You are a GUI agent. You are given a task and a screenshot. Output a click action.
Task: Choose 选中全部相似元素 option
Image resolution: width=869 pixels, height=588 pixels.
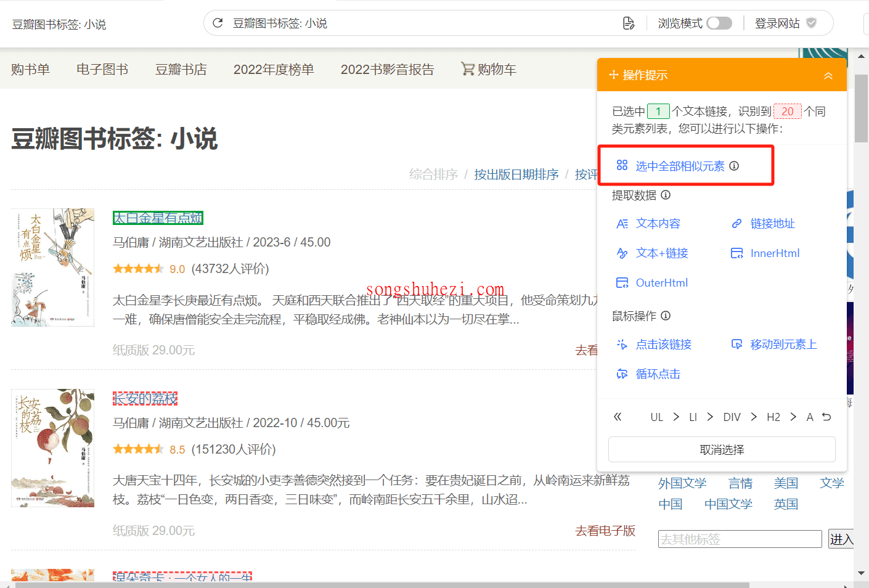tap(680, 166)
